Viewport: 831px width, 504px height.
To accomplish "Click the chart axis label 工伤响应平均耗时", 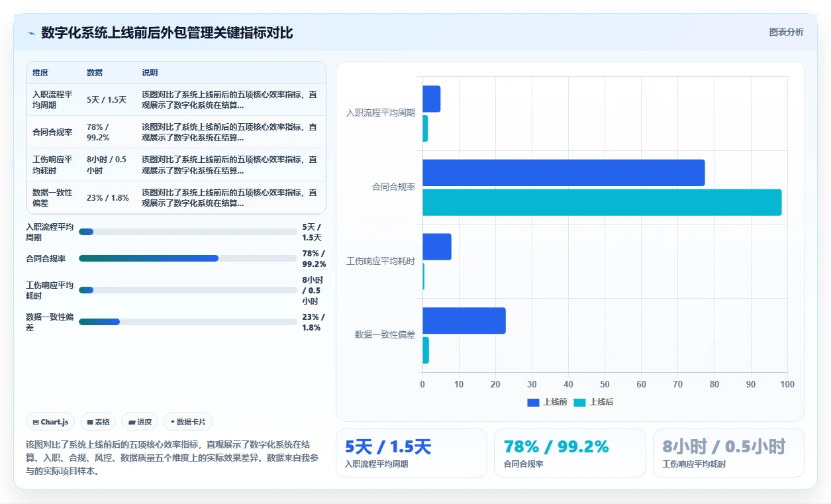I will [381, 262].
